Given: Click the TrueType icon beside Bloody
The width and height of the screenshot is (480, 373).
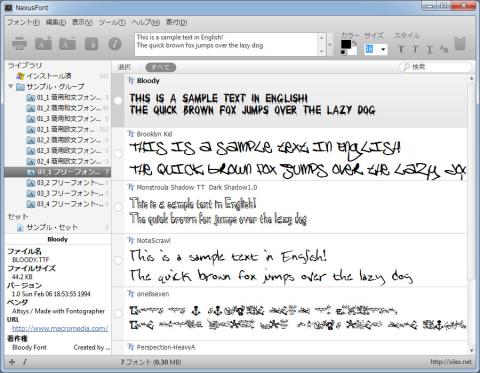Looking at the screenshot, I should (x=131, y=81).
